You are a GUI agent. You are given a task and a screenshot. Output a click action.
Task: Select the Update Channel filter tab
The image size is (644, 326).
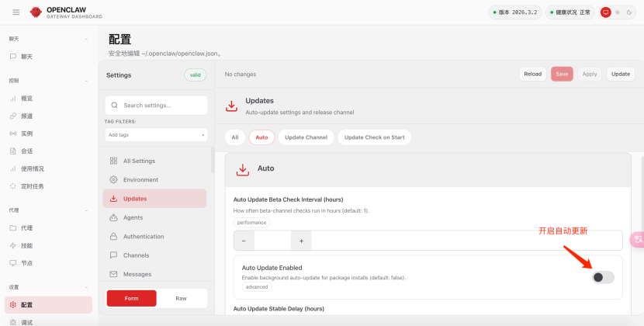click(306, 137)
